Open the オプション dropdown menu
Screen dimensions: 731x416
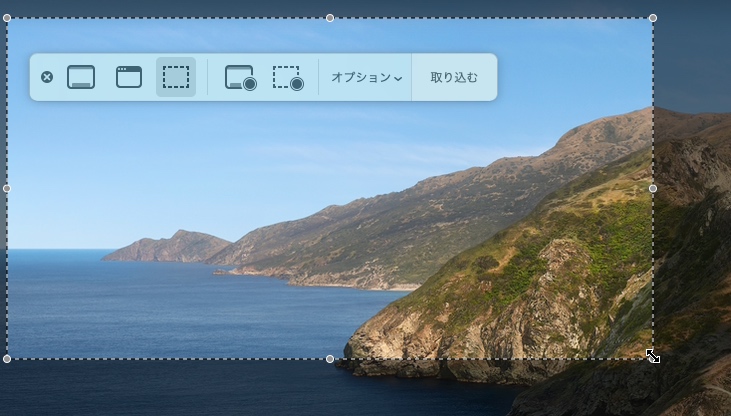(x=366, y=77)
